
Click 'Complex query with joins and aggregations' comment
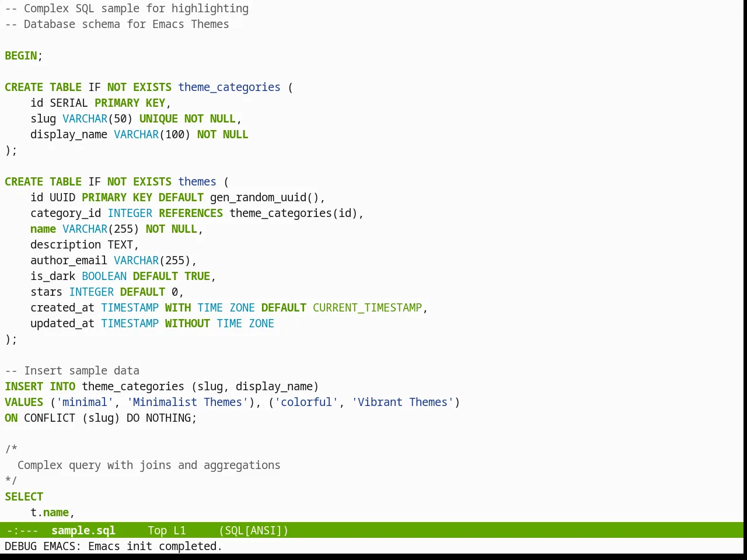(149, 465)
